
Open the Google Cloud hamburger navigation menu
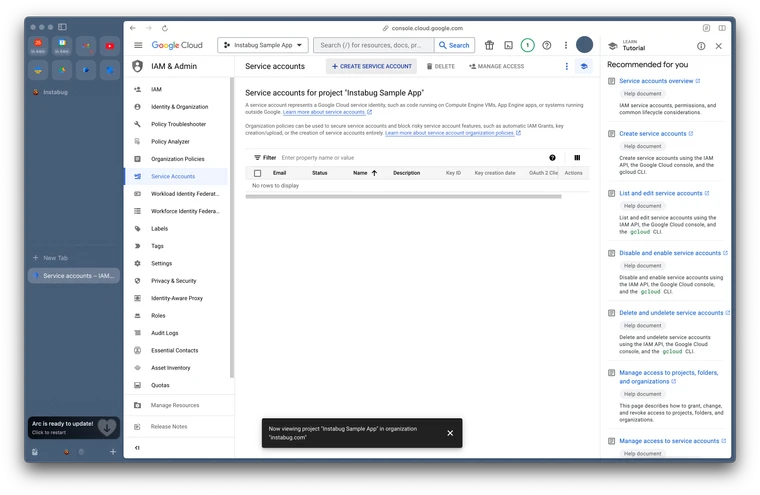coord(138,45)
